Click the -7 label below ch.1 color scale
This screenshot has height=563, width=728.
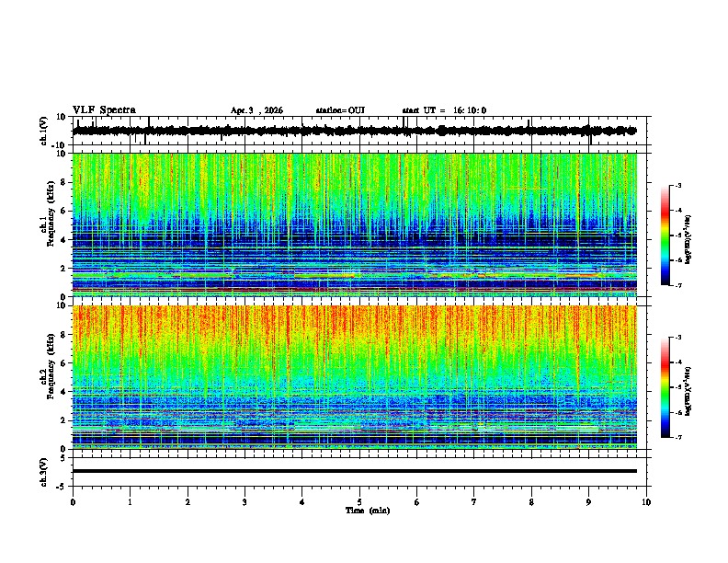click(677, 285)
